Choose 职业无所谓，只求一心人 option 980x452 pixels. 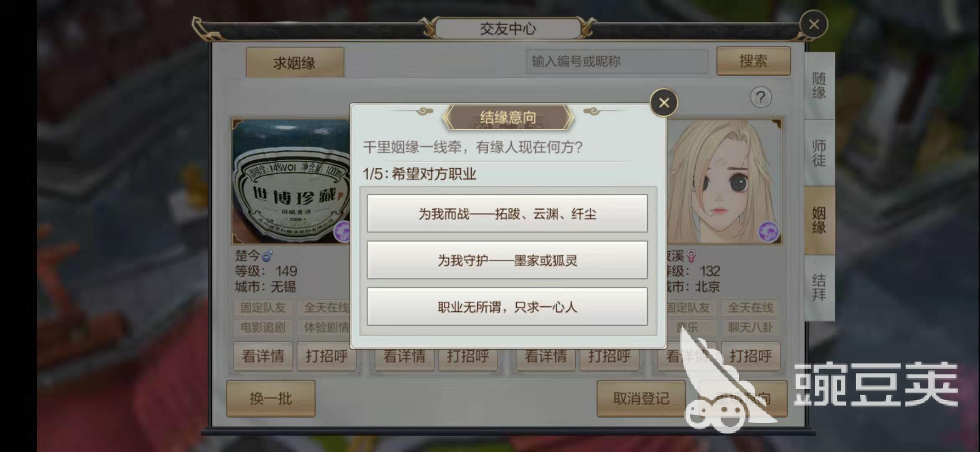[507, 307]
